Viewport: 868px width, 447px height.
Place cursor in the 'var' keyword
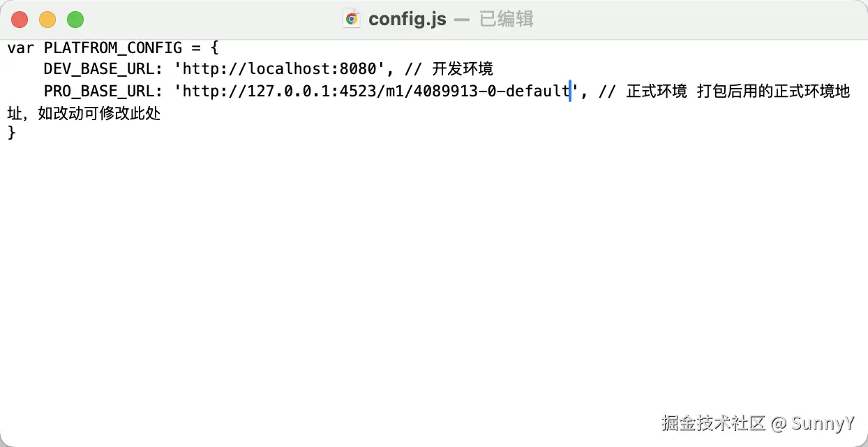pyautogui.click(x=21, y=48)
